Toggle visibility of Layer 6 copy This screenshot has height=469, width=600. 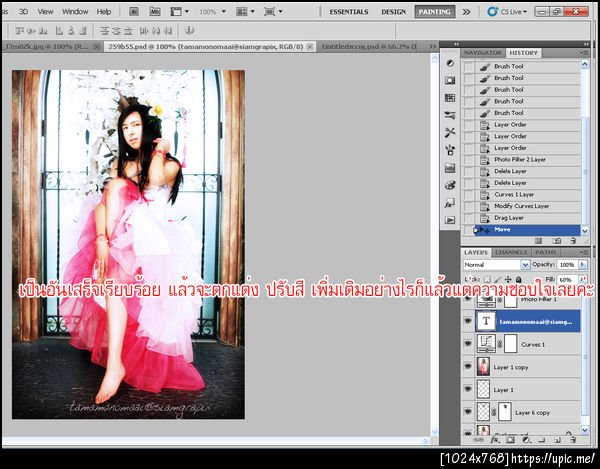point(468,412)
